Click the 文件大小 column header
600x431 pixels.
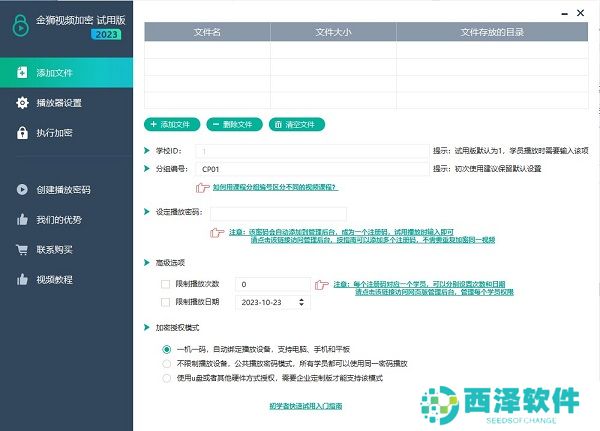click(x=333, y=32)
